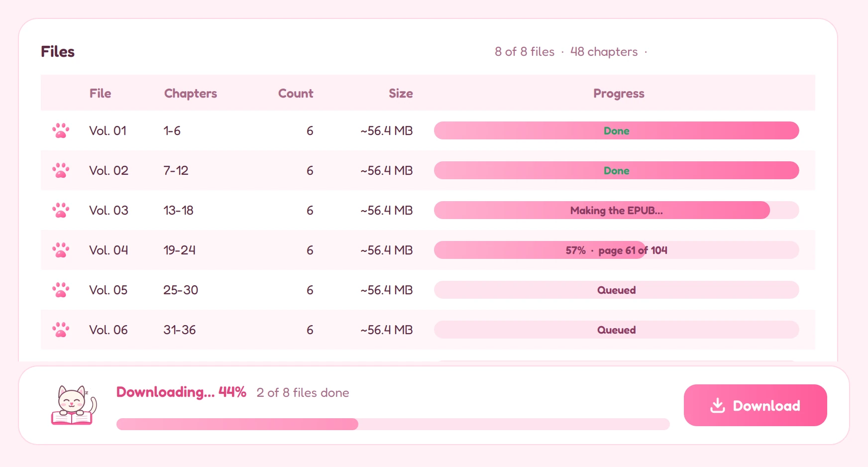This screenshot has height=467, width=868.
Task: Click chapter range 19-24
Action: (x=179, y=250)
